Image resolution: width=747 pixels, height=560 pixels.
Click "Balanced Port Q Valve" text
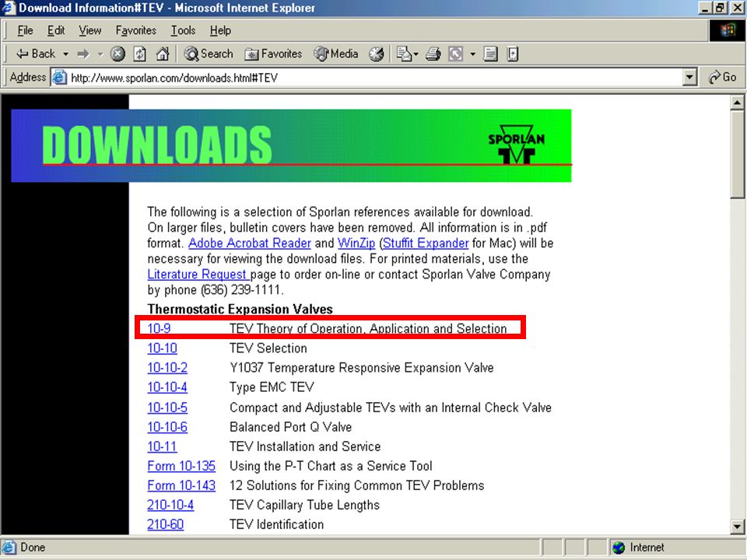point(290,427)
